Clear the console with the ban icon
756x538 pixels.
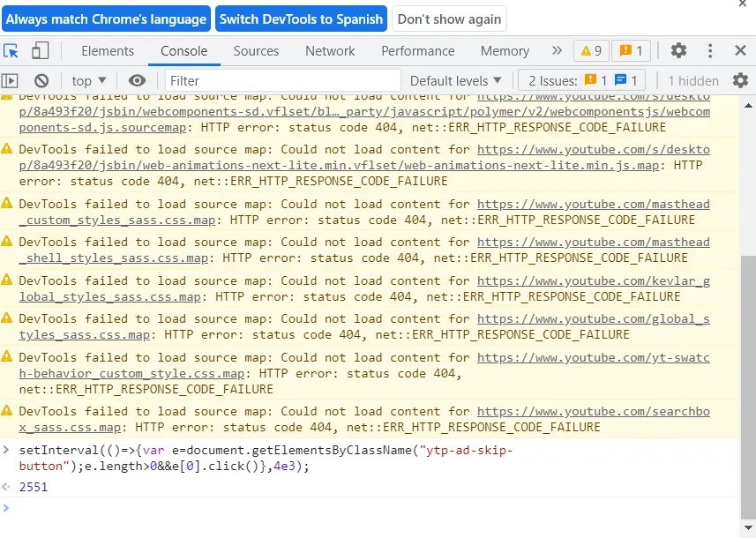41,80
